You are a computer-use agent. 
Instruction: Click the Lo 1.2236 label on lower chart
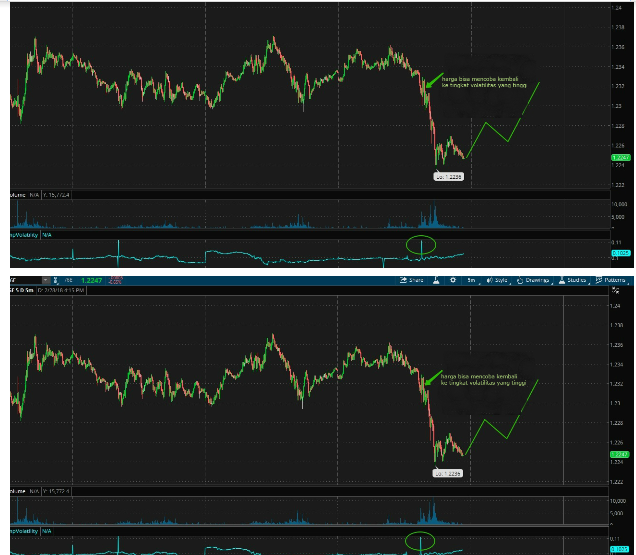pyautogui.click(x=447, y=472)
